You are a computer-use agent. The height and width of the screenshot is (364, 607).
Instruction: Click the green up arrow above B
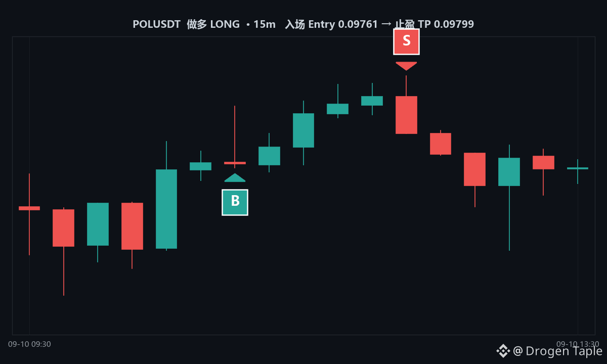point(235,177)
